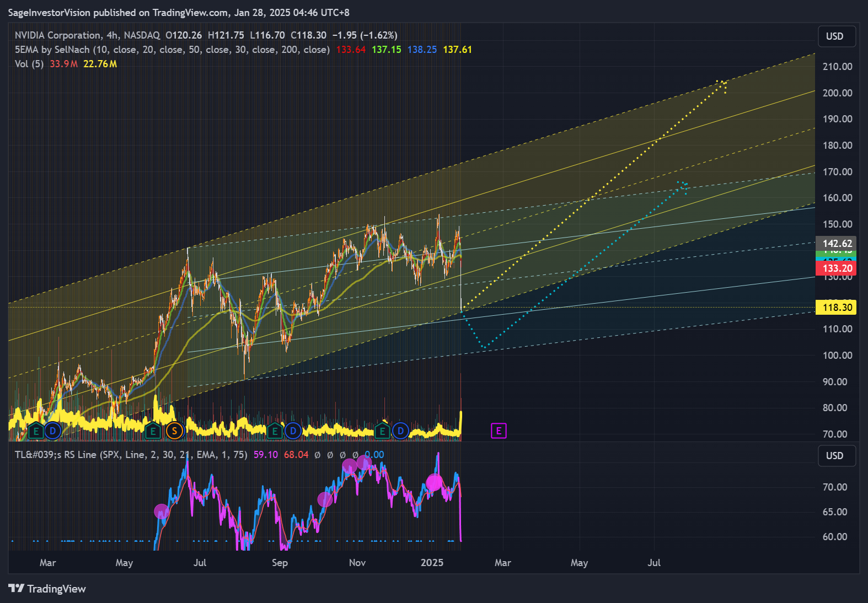Image resolution: width=868 pixels, height=603 pixels.
Task: Open the September 2024 dividend D marker
Action: click(x=293, y=431)
